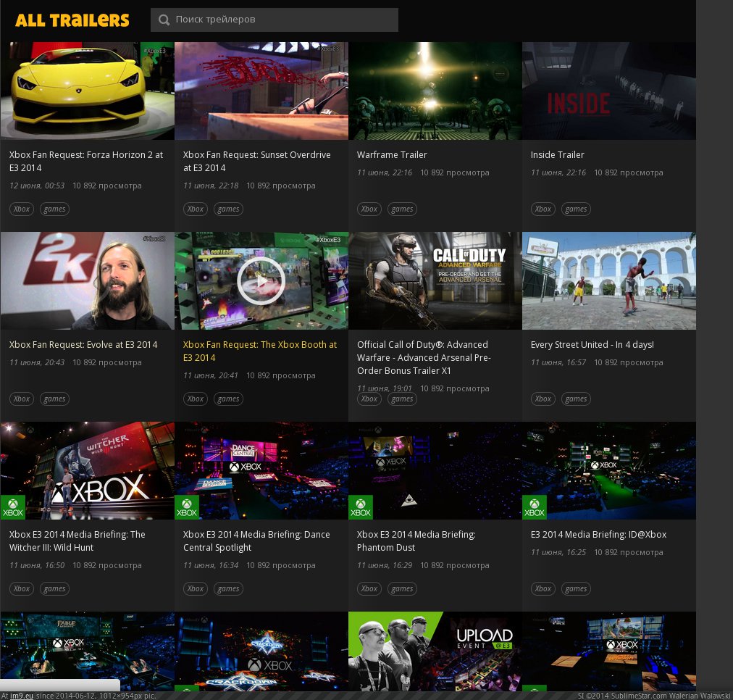Open the 'Xbox Fan Request: Evolve at E3 2014' title

[x=83, y=345]
